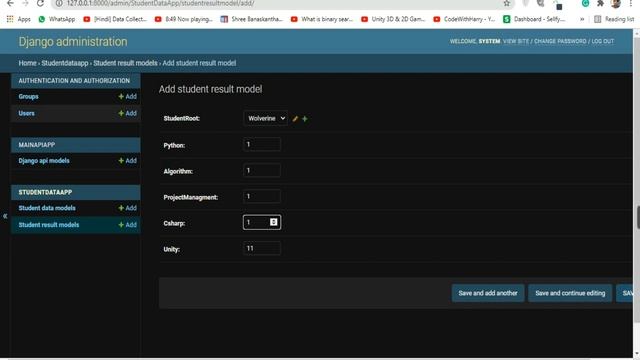The width and height of the screenshot is (640, 360).
Task: Click the Add plus for Student data models
Action: pyautogui.click(x=127, y=208)
